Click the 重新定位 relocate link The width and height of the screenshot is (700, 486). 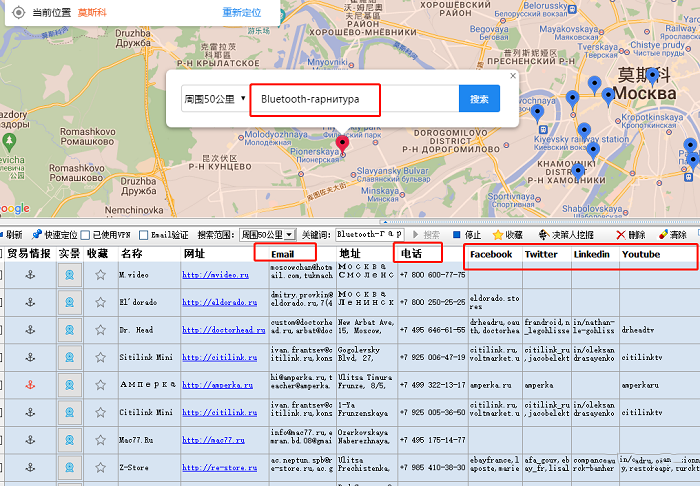(241, 12)
